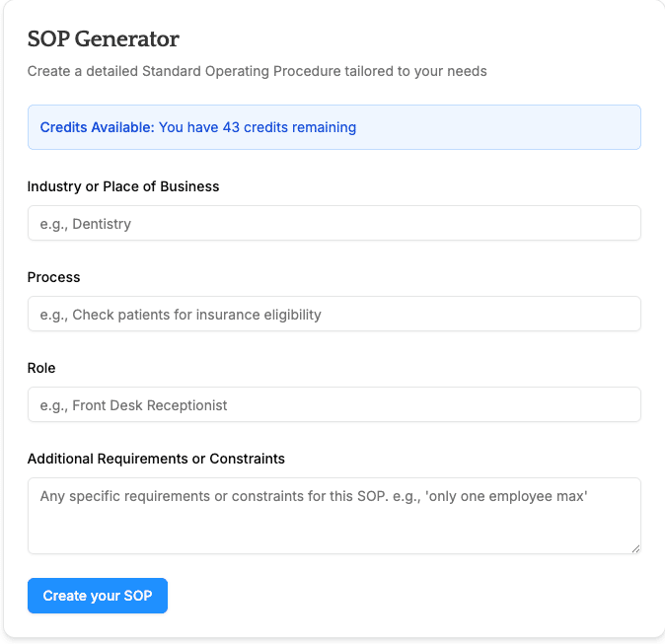This screenshot has width=665, height=644.
Task: Click the SOP Generator heading
Action: click(x=103, y=39)
